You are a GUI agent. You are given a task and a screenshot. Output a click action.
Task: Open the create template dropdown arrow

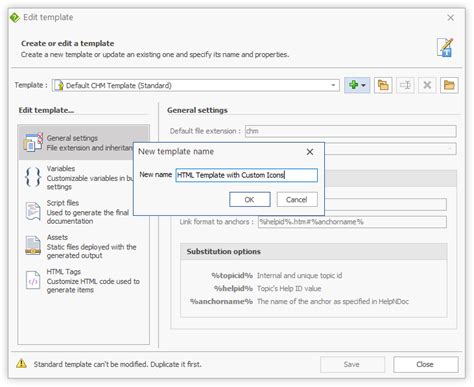click(x=364, y=86)
